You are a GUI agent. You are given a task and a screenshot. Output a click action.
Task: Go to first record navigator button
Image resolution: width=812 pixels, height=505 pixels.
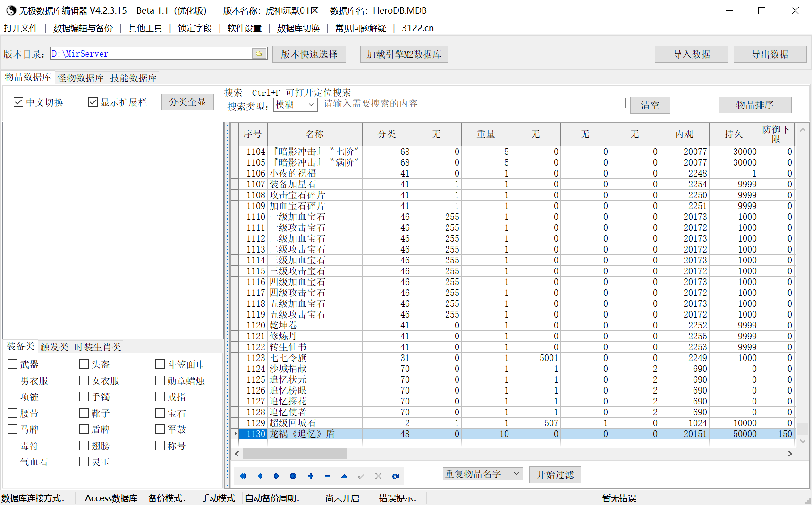pyautogui.click(x=243, y=476)
